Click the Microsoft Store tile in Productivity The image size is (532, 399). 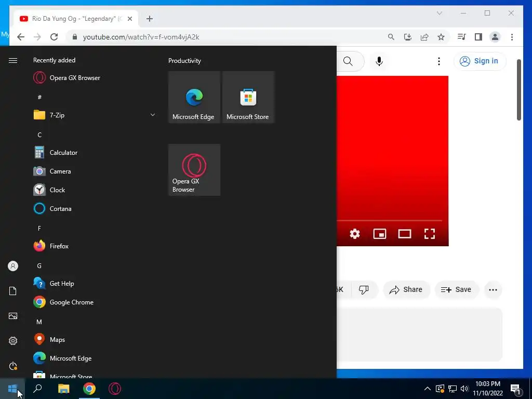(248, 97)
